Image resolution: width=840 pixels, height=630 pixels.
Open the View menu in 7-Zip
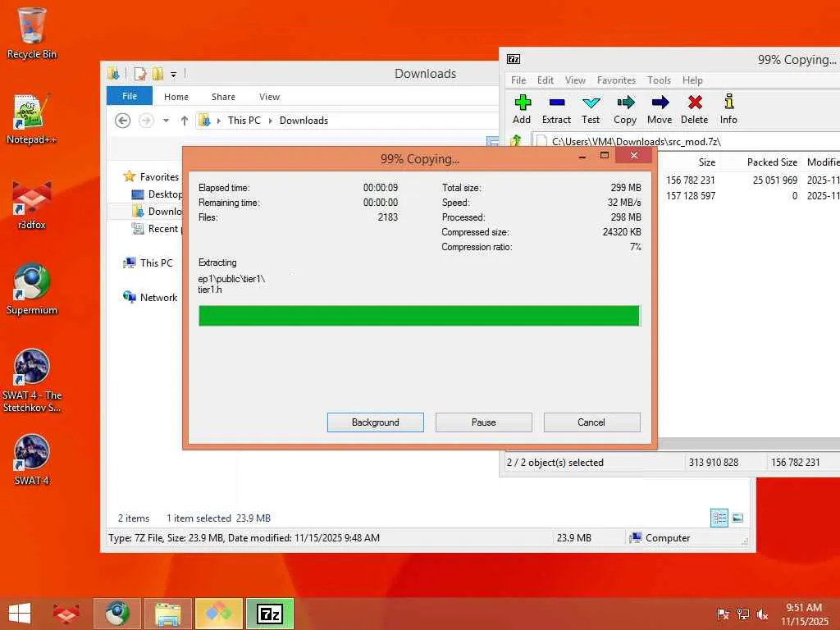click(575, 80)
